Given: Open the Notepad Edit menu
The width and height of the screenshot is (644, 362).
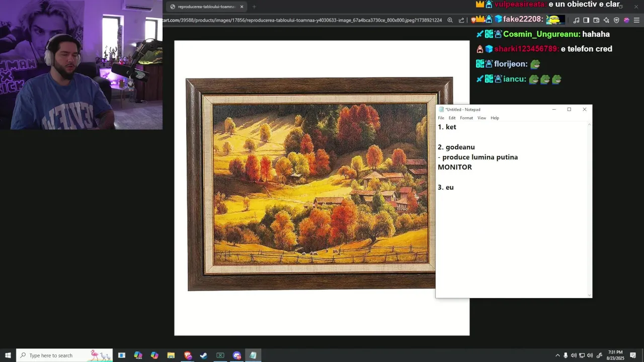Looking at the screenshot, I should click(x=452, y=118).
